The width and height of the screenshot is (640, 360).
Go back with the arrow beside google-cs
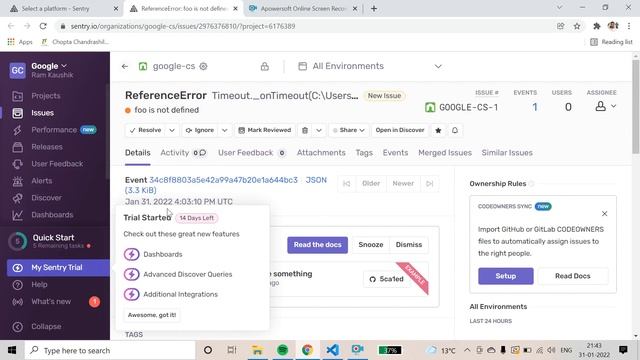pyautogui.click(x=125, y=66)
